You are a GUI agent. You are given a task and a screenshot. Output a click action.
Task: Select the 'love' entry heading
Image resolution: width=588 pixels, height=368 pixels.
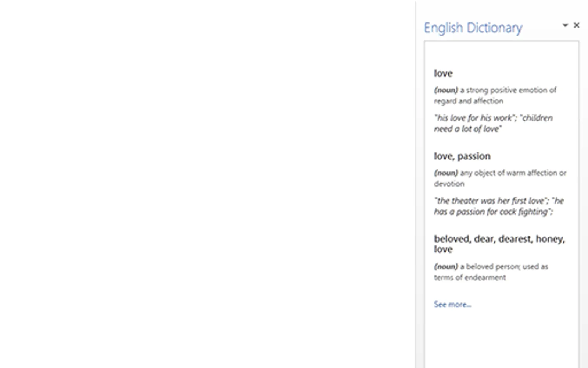443,73
